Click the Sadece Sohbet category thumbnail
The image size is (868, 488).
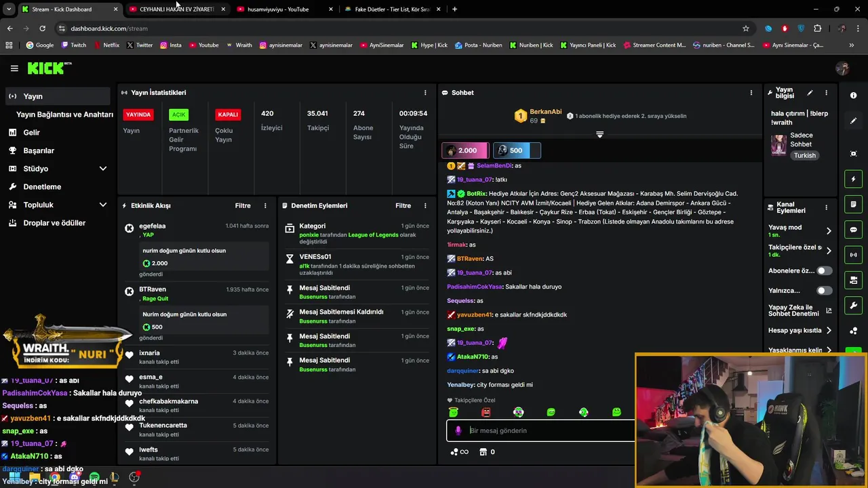coord(778,145)
